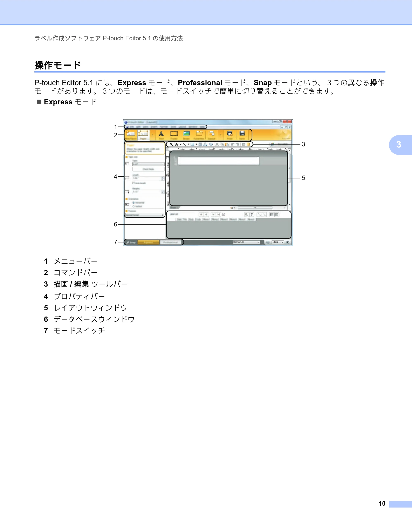Click the Margins stepper arrows
The image size is (412, 532).
pos(163,192)
